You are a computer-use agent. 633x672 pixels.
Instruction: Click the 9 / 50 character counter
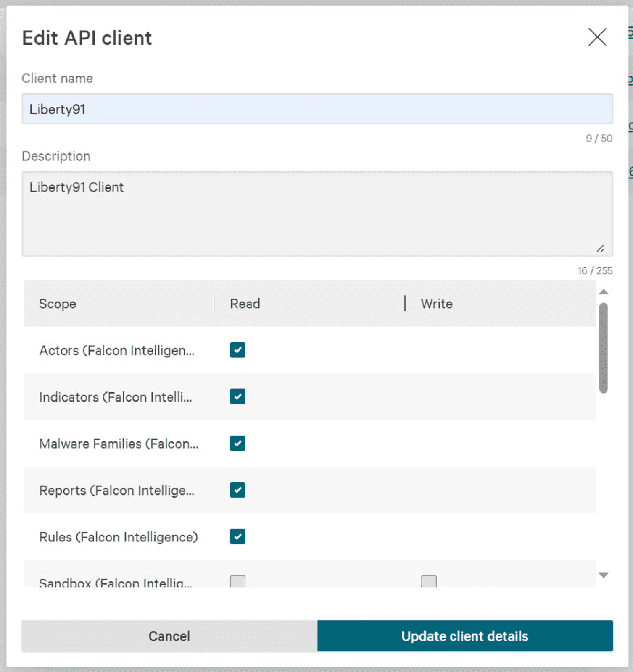tap(599, 139)
